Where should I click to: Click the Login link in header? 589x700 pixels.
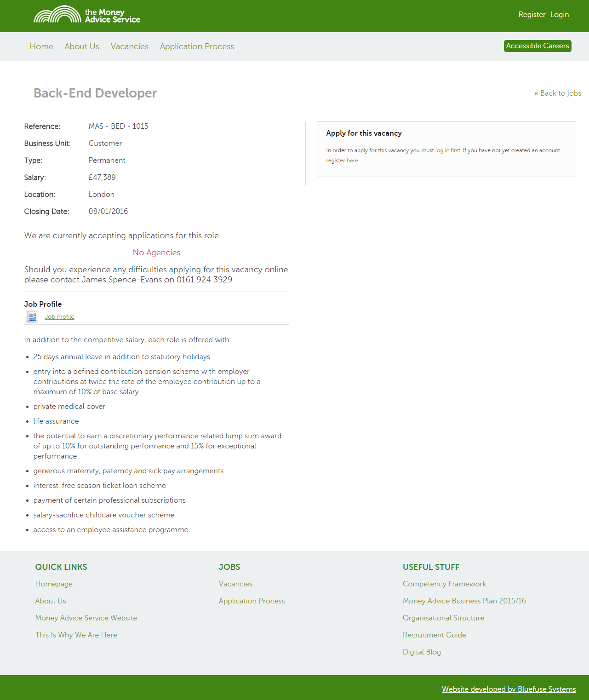[559, 15]
